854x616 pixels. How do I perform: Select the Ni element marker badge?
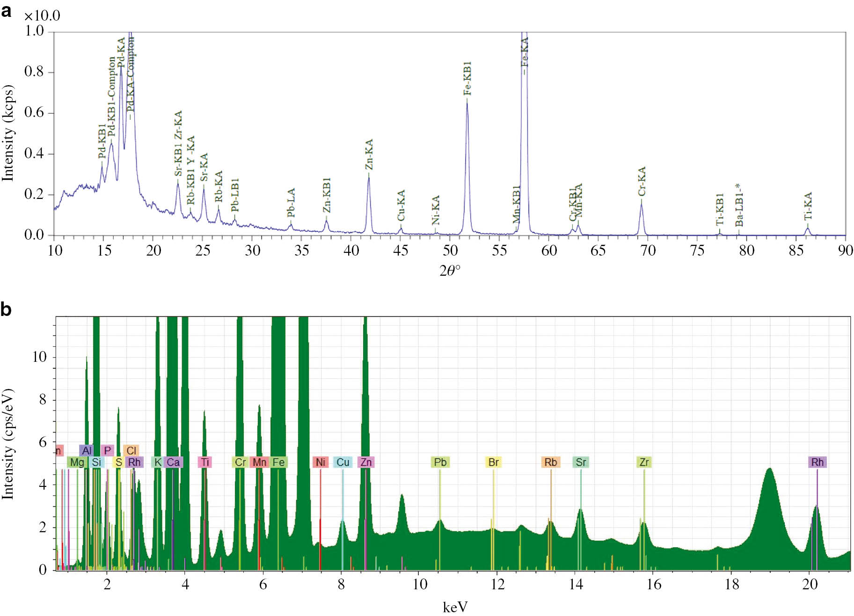pyautogui.click(x=320, y=462)
